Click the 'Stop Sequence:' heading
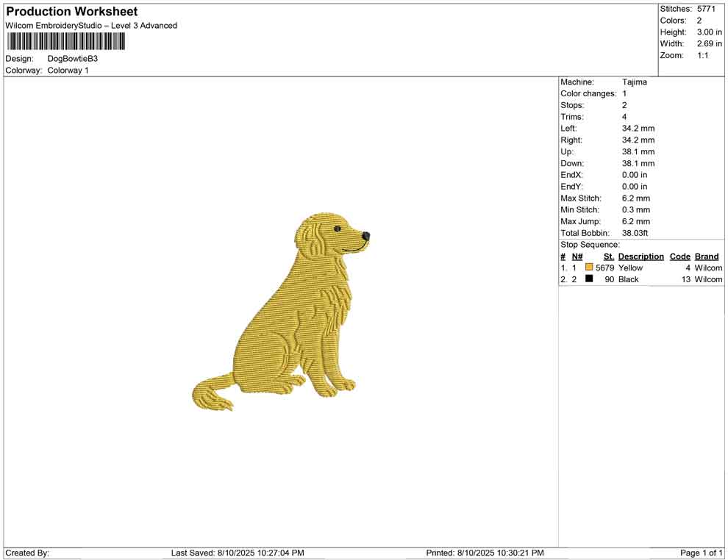 click(x=590, y=245)
